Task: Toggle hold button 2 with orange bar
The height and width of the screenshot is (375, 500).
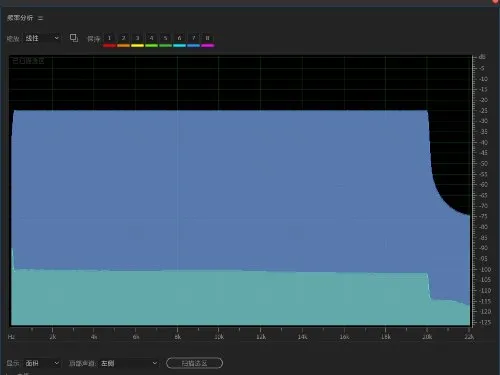Action: pyautogui.click(x=123, y=38)
